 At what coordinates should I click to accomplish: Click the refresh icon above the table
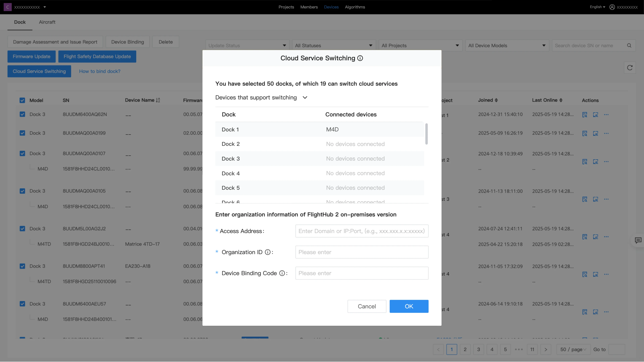click(630, 68)
